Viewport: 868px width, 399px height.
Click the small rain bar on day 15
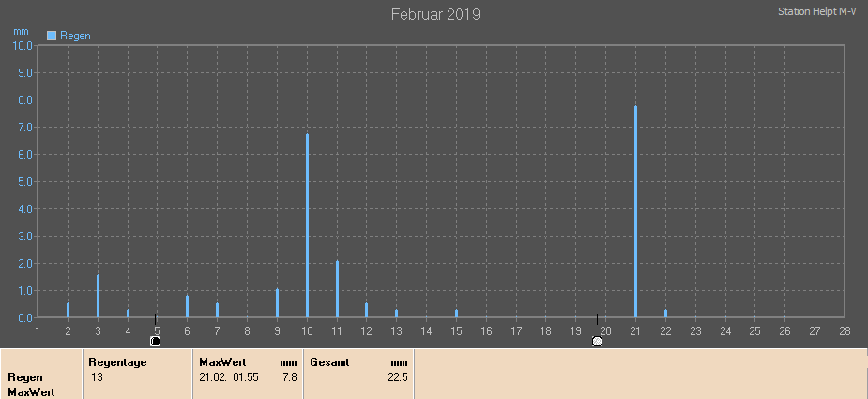click(457, 314)
